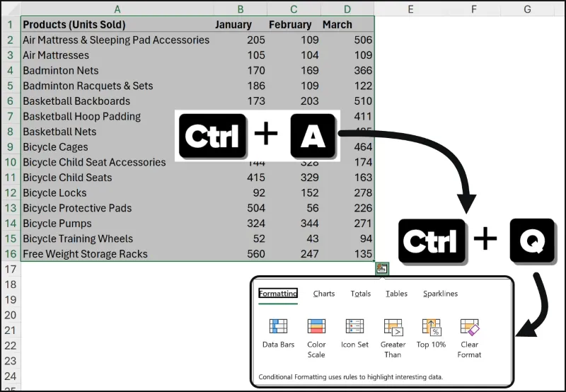The image size is (566, 392).
Task: Apply Top 10% highlighting
Action: point(431,327)
